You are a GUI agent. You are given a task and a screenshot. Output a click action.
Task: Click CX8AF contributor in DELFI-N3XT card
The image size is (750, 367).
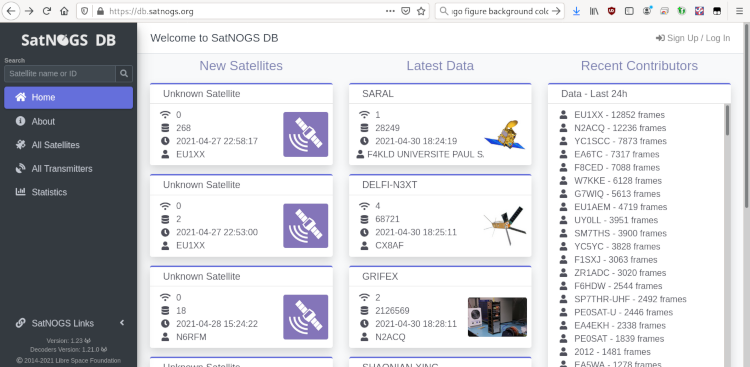[390, 245]
